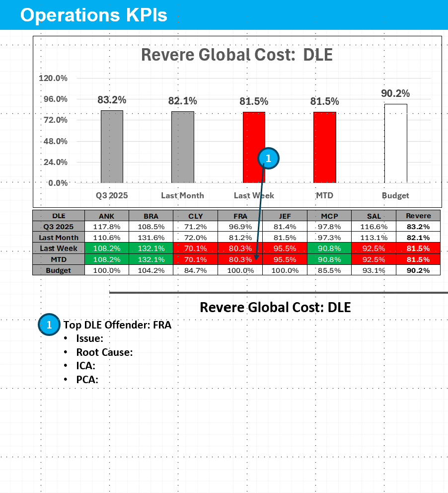Select the FRA column header in table

[x=240, y=216]
